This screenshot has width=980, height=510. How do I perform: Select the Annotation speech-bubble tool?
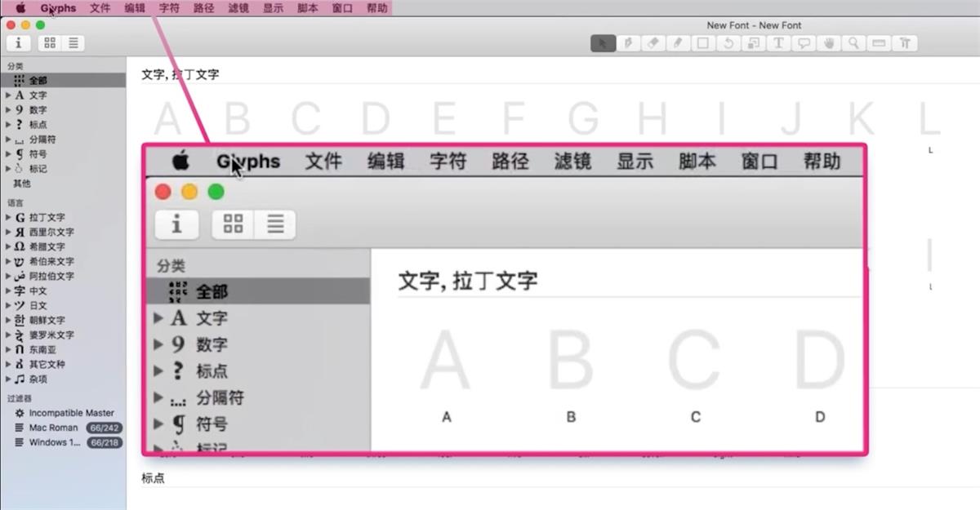(804, 43)
